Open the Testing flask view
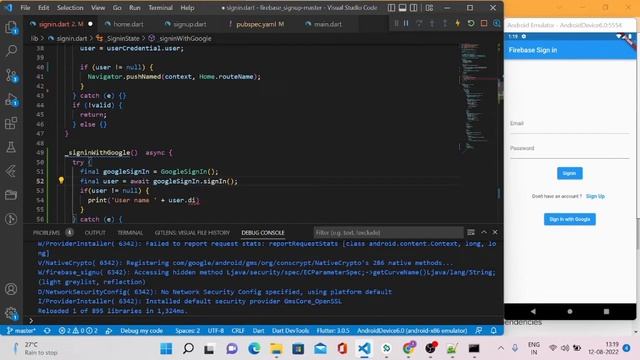640x360 pixels. click(11, 147)
